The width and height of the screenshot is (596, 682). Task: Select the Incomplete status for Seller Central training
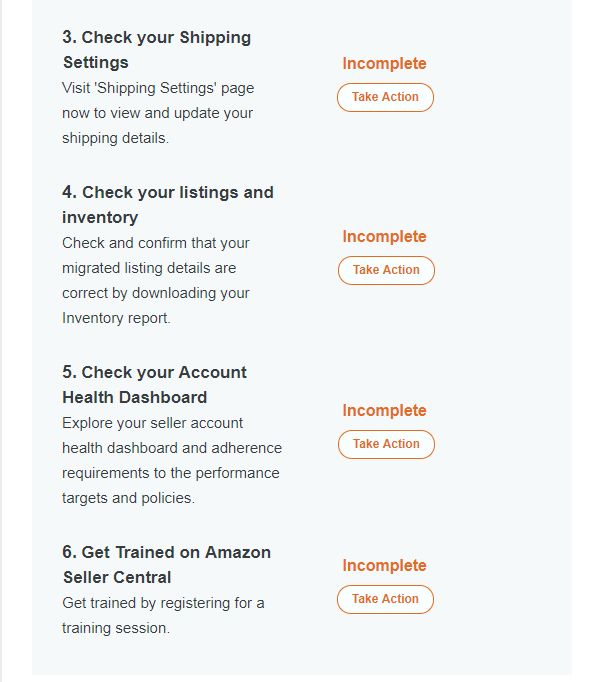384,565
